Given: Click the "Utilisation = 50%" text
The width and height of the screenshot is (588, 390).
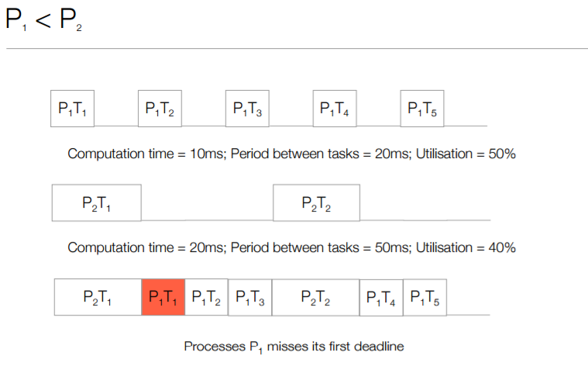Looking at the screenshot, I should 466,154.
